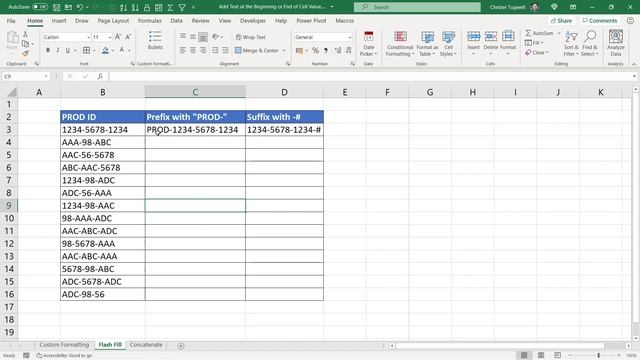The height and width of the screenshot is (360, 640).
Task: Decrease font size with the smaller A
Action: [x=128, y=37]
